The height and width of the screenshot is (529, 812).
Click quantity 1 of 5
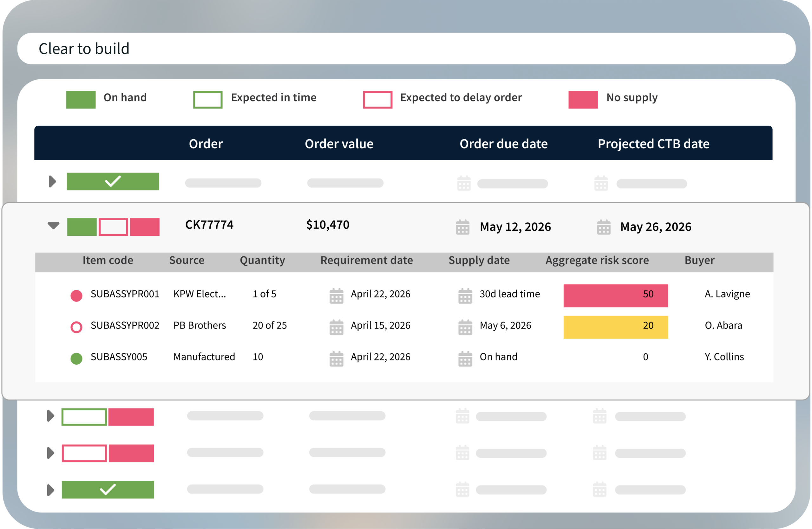(265, 294)
